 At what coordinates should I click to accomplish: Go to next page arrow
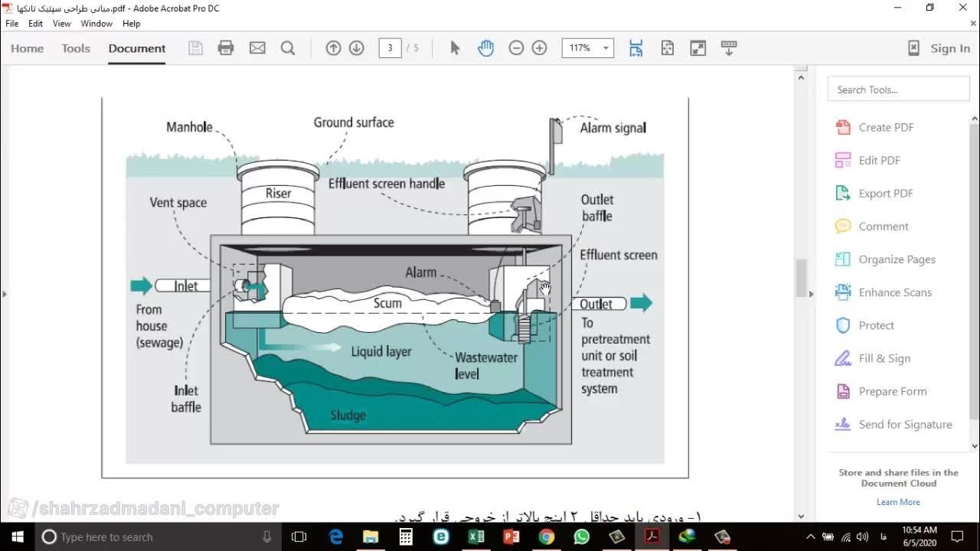[x=356, y=48]
